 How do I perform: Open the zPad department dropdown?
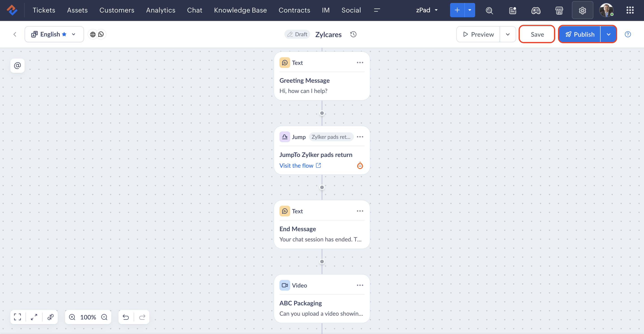pos(427,10)
